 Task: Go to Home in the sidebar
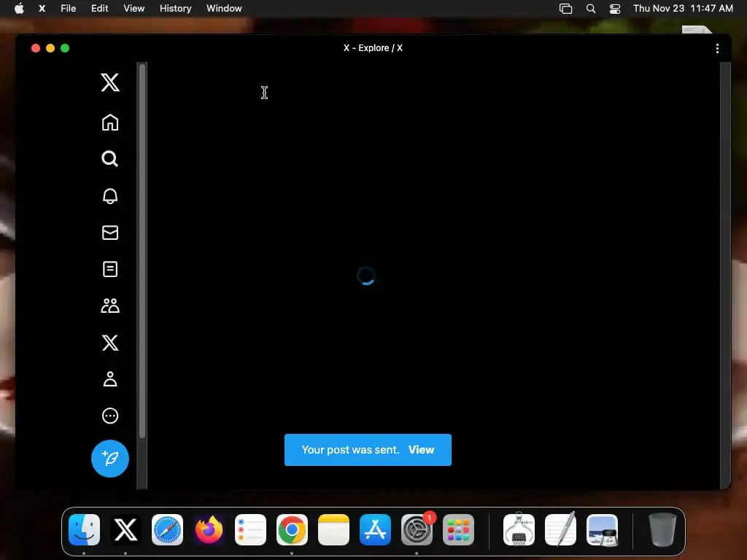pyautogui.click(x=110, y=122)
